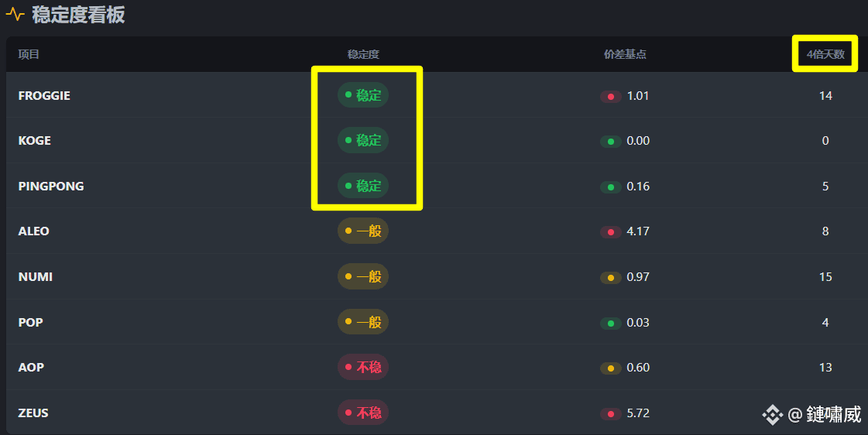
Task: Click the Binance logo in the watermark
Action: coord(772,415)
